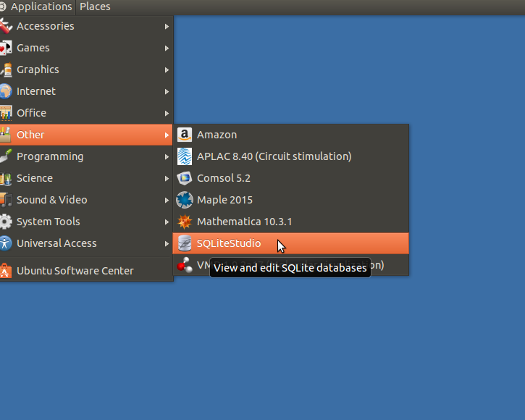The image size is (525, 420).
Task: Click the Accessories category icon
Action: pos(6,26)
